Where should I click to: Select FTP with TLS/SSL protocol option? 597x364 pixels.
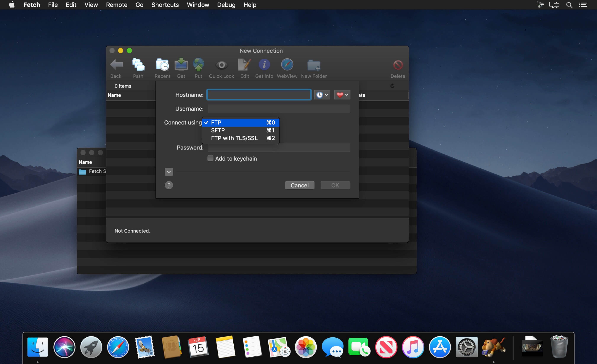[x=234, y=138]
